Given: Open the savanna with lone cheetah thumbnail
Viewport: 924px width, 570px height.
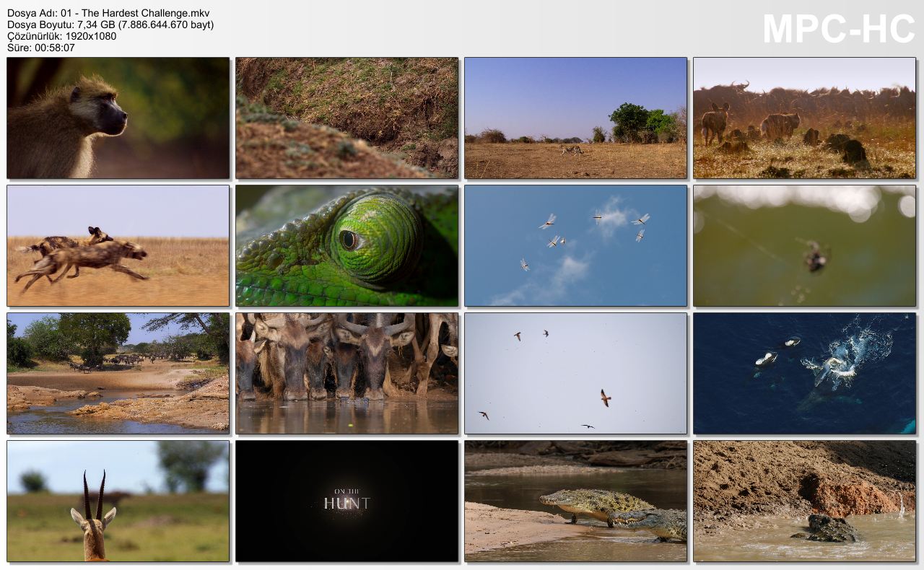Looking at the screenshot, I should pos(576,118).
